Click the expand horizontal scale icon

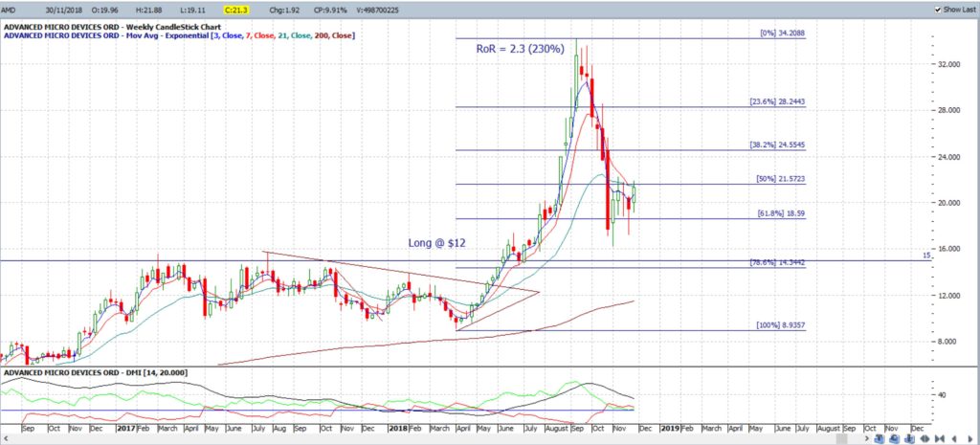[x=925, y=438]
